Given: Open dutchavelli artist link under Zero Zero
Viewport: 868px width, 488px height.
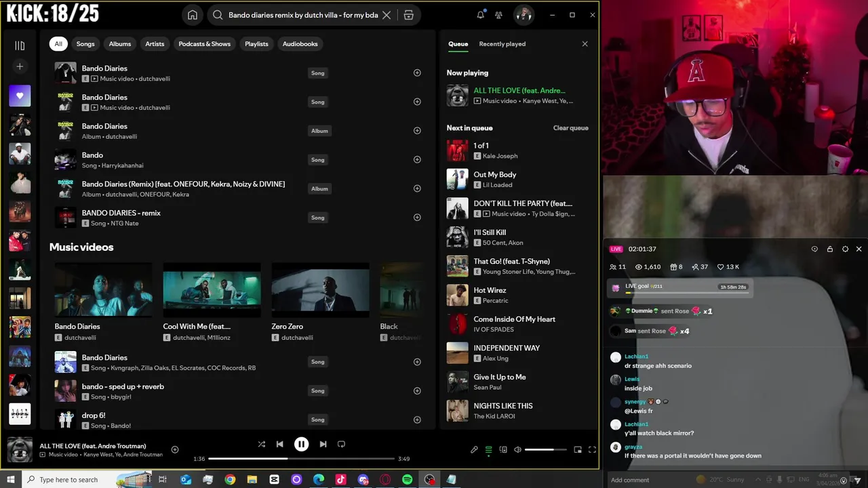Looking at the screenshot, I should [297, 338].
